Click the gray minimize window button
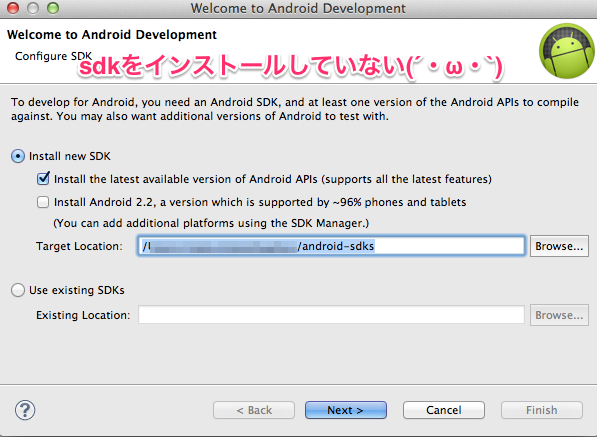This screenshot has height=437, width=597. pos(33,8)
